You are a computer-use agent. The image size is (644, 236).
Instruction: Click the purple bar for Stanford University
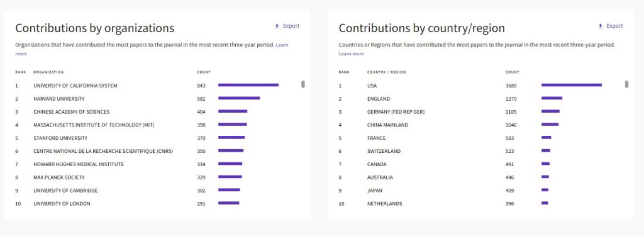coord(231,137)
